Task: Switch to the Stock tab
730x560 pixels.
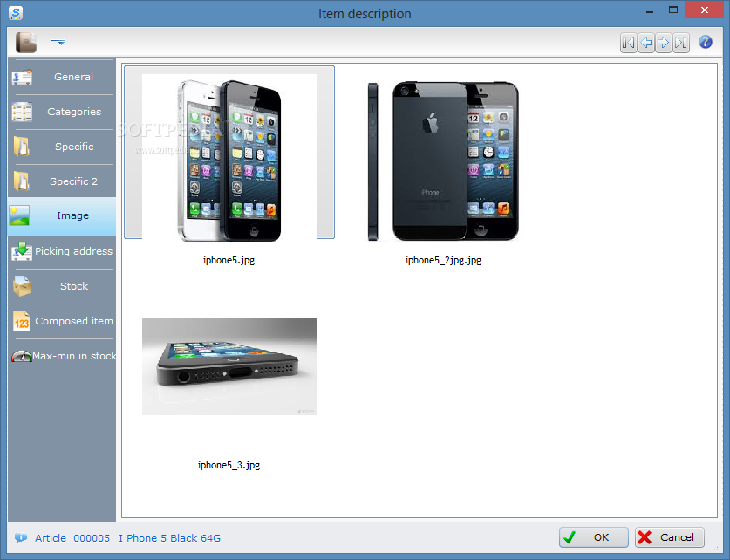Action: (x=62, y=286)
